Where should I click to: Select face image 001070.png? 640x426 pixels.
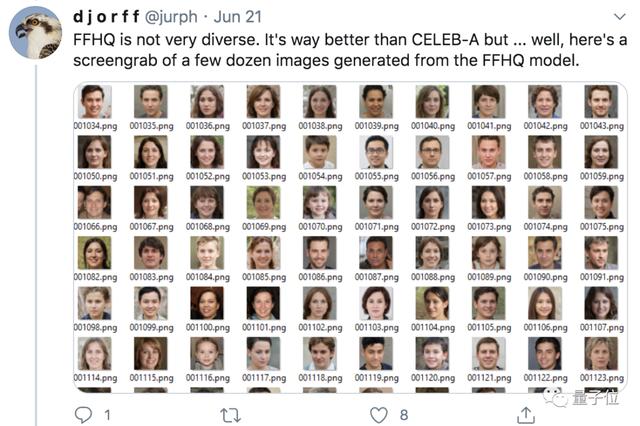[x=320, y=202]
